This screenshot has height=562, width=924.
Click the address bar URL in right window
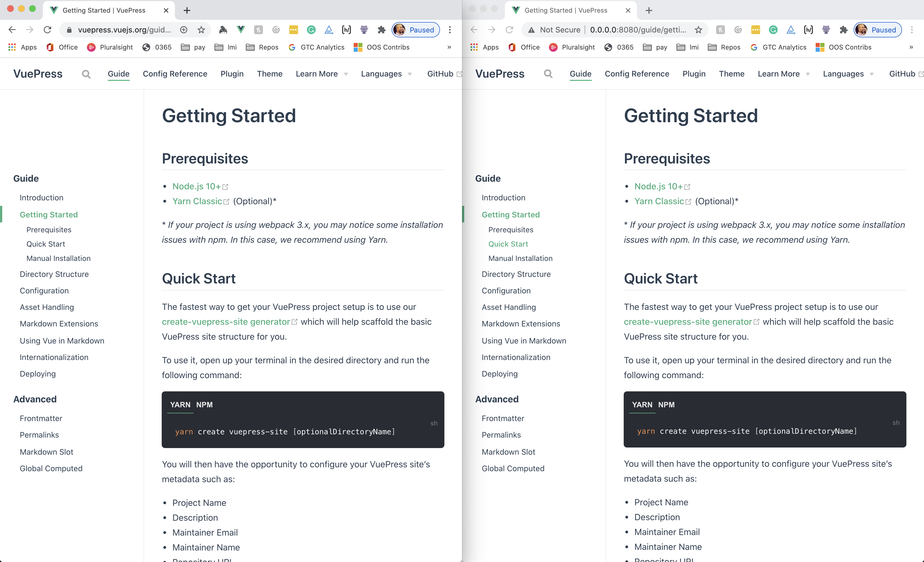(x=638, y=30)
